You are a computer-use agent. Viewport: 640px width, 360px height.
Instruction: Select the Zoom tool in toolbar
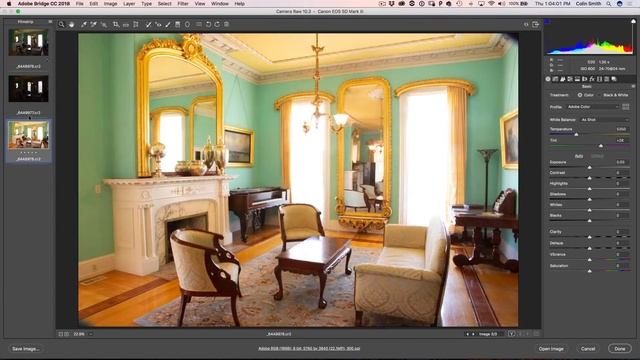click(61, 24)
